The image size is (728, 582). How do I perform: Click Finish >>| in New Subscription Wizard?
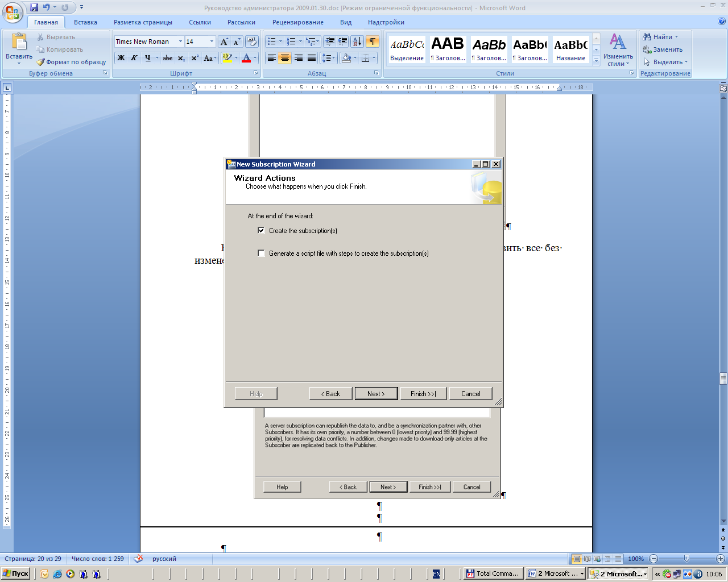[423, 393]
